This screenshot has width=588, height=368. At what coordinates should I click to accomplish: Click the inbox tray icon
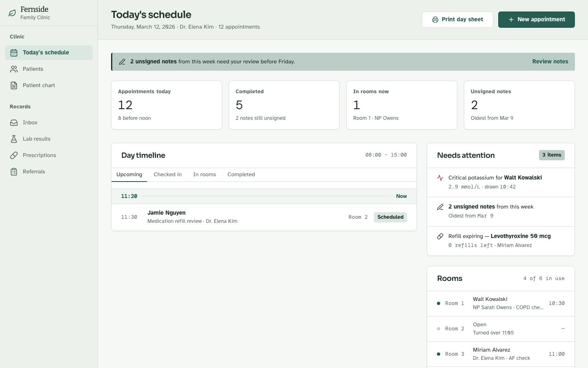(x=14, y=123)
